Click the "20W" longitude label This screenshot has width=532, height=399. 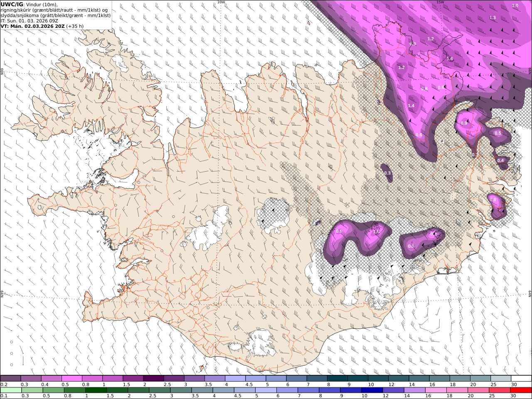(x=221, y=2)
